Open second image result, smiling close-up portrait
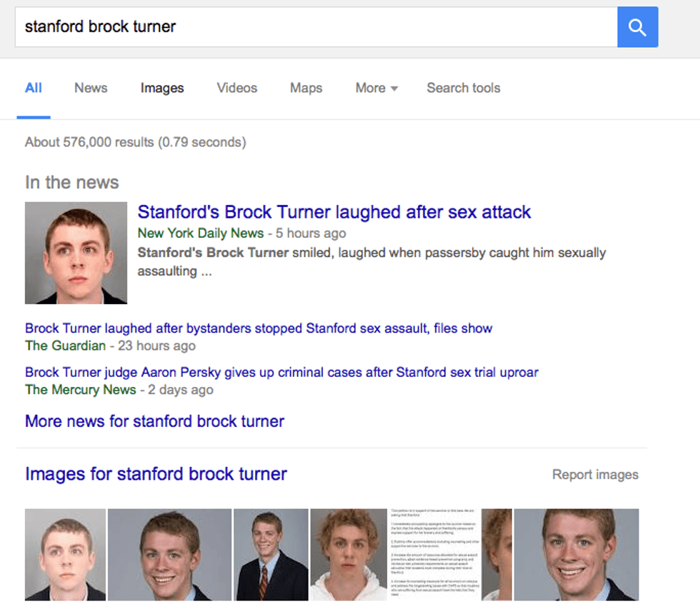 click(170, 555)
